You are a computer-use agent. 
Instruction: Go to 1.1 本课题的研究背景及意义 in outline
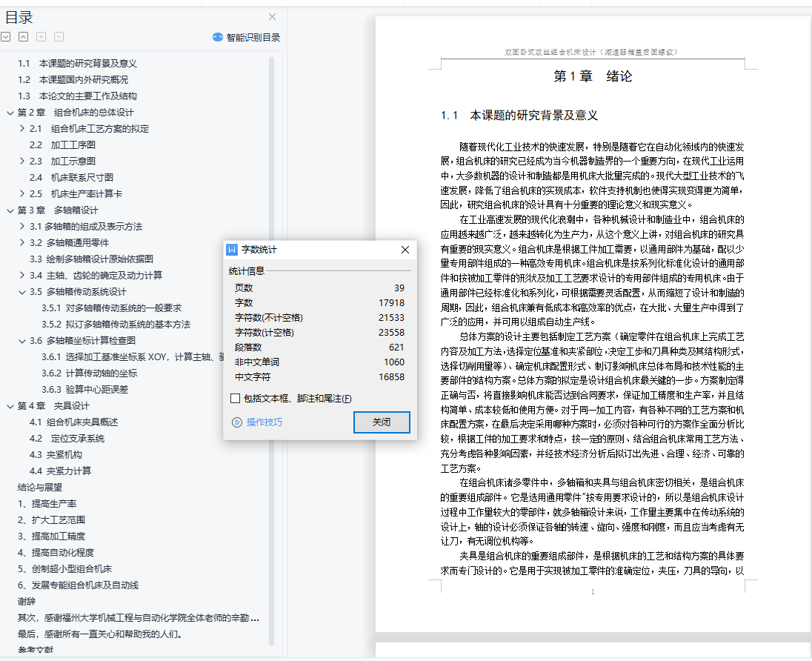point(77,63)
